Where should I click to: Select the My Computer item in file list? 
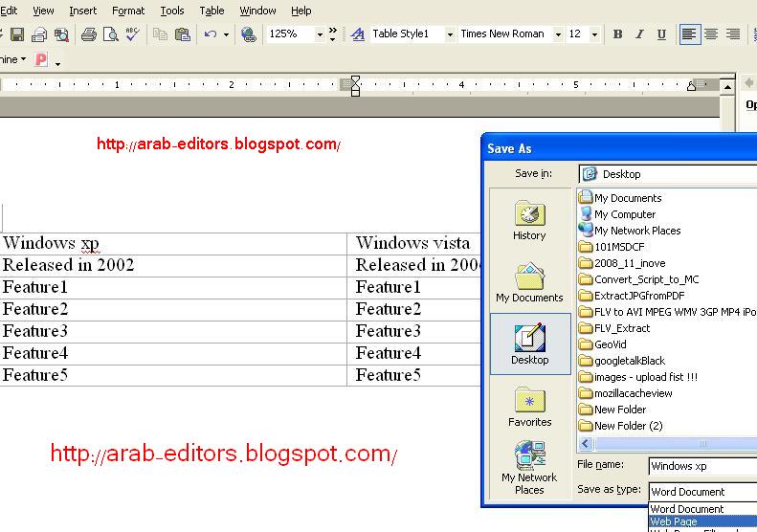click(x=617, y=214)
